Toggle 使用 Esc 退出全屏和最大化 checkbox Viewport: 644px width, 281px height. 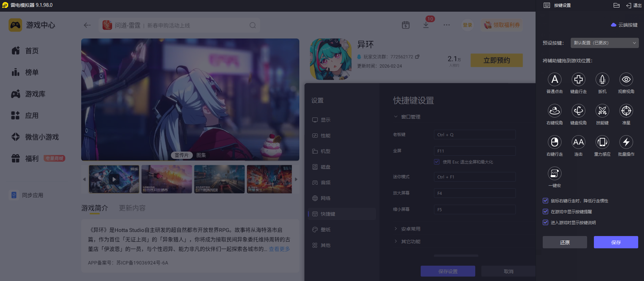(437, 162)
